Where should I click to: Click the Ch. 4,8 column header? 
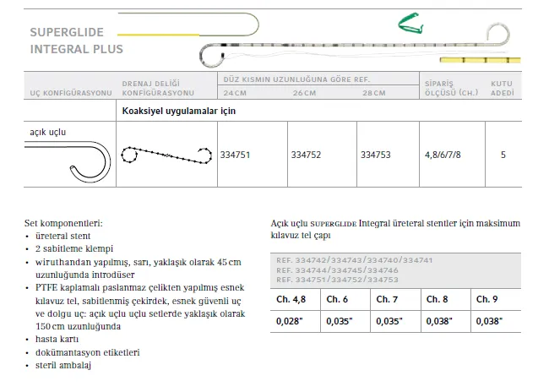click(x=290, y=300)
